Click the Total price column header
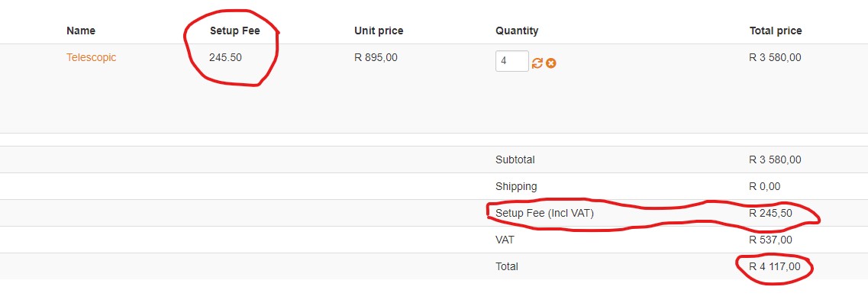This screenshot has height=306, width=868. point(776,31)
